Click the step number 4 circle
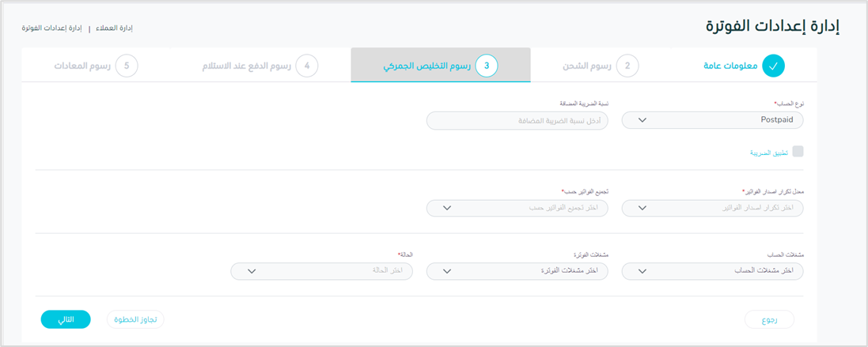This screenshot has width=868, height=347. pyautogui.click(x=307, y=66)
